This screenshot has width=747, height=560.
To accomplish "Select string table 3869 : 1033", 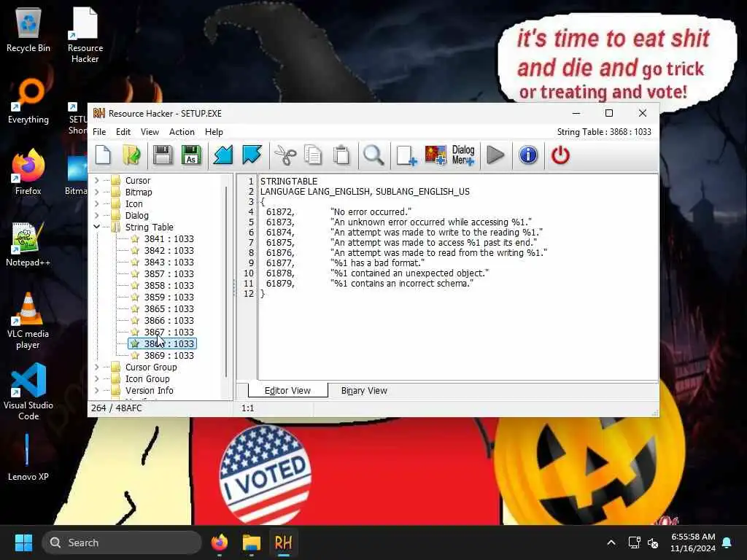I will (169, 356).
